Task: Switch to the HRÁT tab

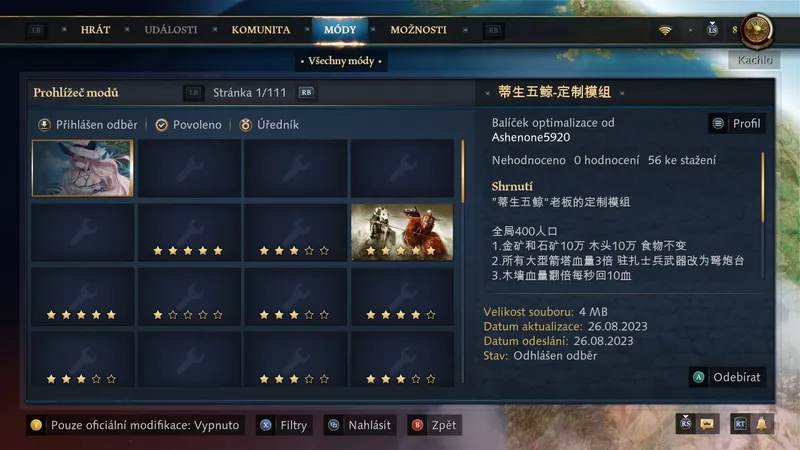Action: pyautogui.click(x=95, y=30)
